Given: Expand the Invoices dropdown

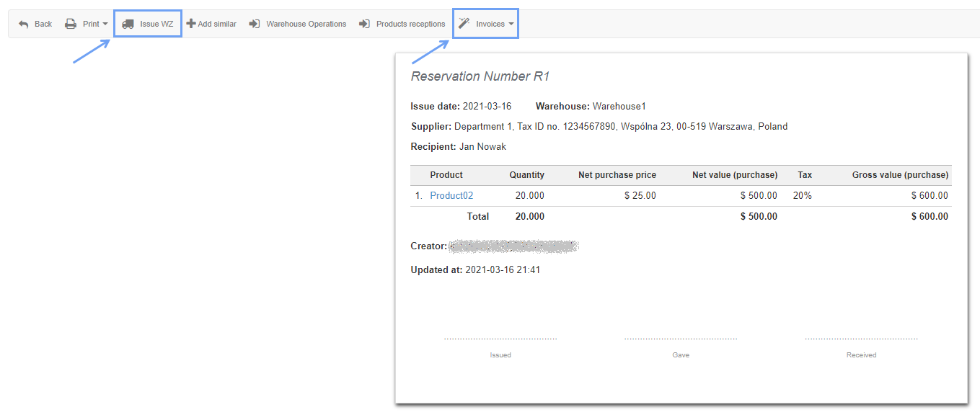Looking at the screenshot, I should pyautogui.click(x=511, y=23).
